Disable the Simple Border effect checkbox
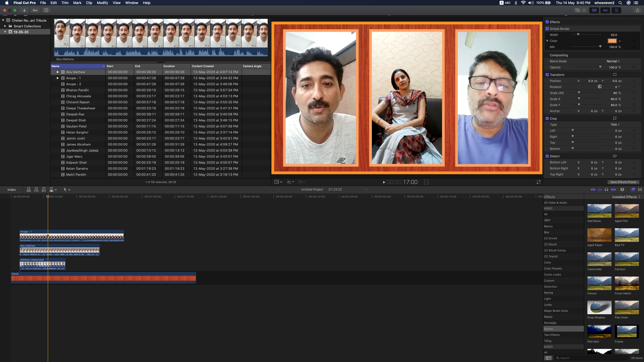The image size is (644, 362). click(547, 29)
